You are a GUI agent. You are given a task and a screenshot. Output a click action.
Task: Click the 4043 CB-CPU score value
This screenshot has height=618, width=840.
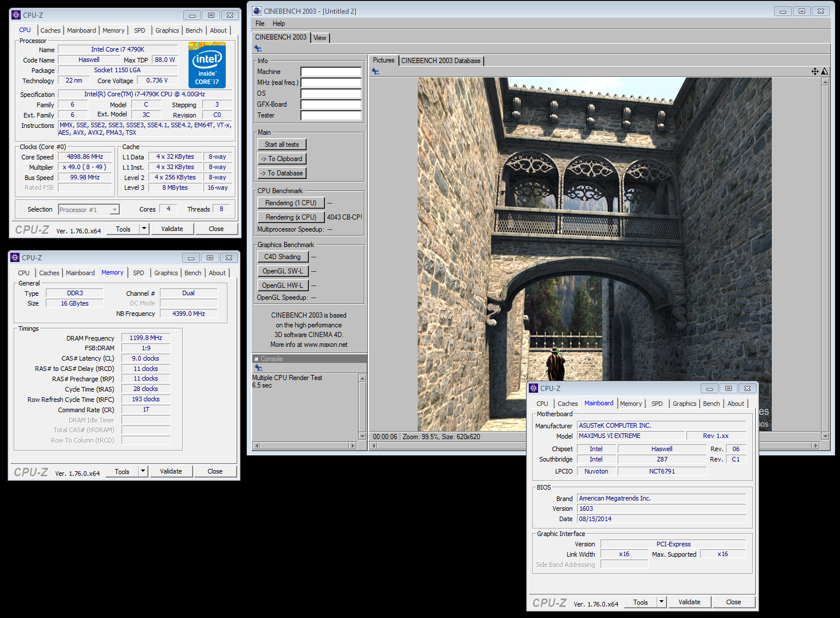point(344,217)
